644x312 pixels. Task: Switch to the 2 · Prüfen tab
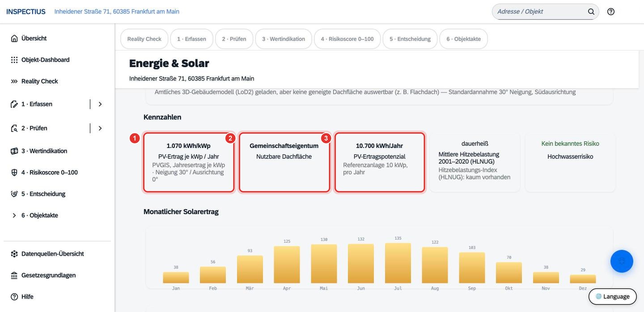[234, 39]
